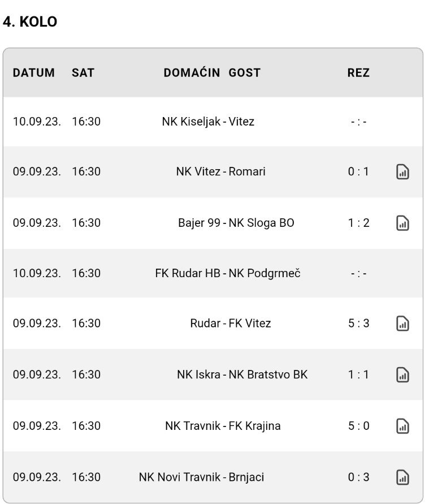The image size is (429, 504).
Task: Click the FK Krajina guest team name
Action: point(255,426)
